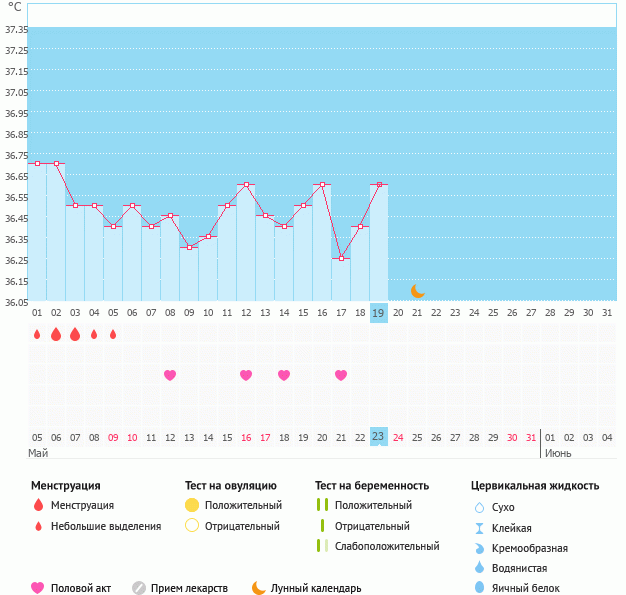
Task: Select the small discharge drop on cycle day 05
Action: 113,334
